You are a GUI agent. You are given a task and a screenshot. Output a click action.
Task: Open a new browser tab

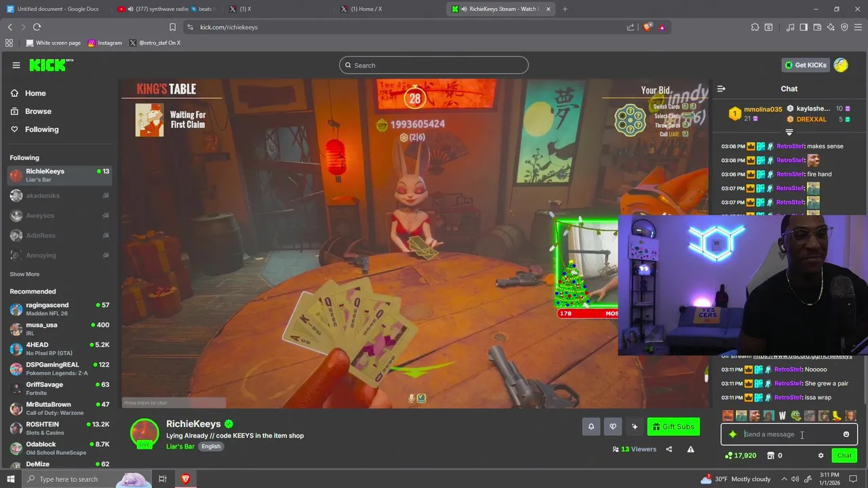click(565, 9)
